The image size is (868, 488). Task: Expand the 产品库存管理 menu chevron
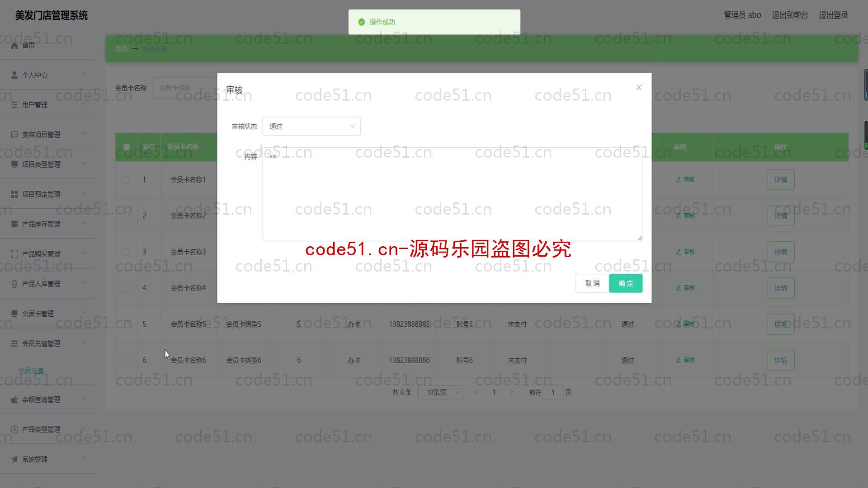tap(83, 223)
